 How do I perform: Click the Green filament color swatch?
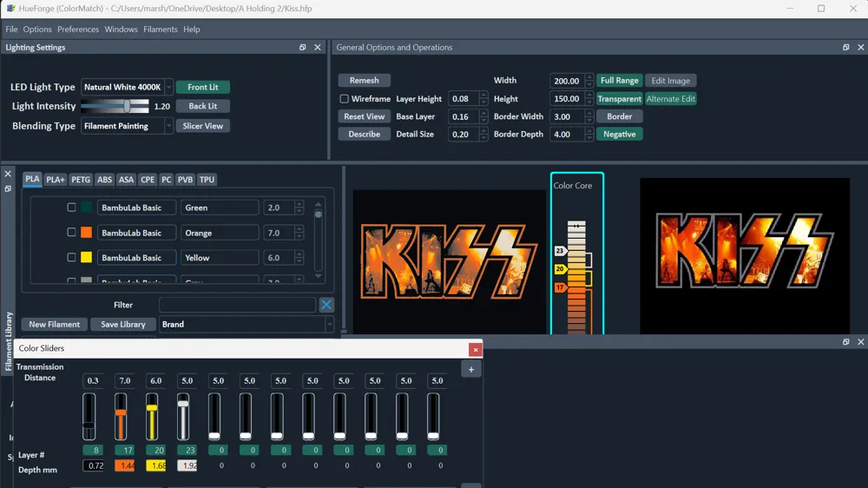(86, 208)
